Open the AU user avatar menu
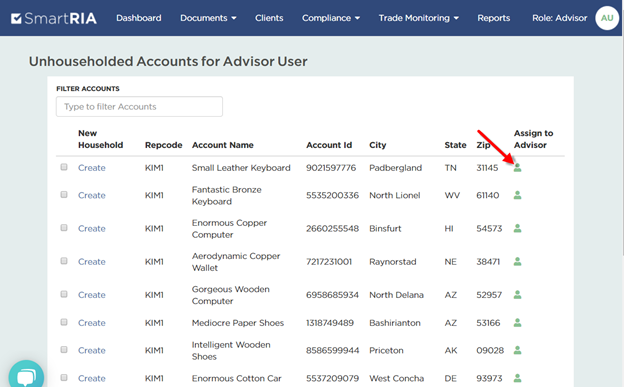 607,18
